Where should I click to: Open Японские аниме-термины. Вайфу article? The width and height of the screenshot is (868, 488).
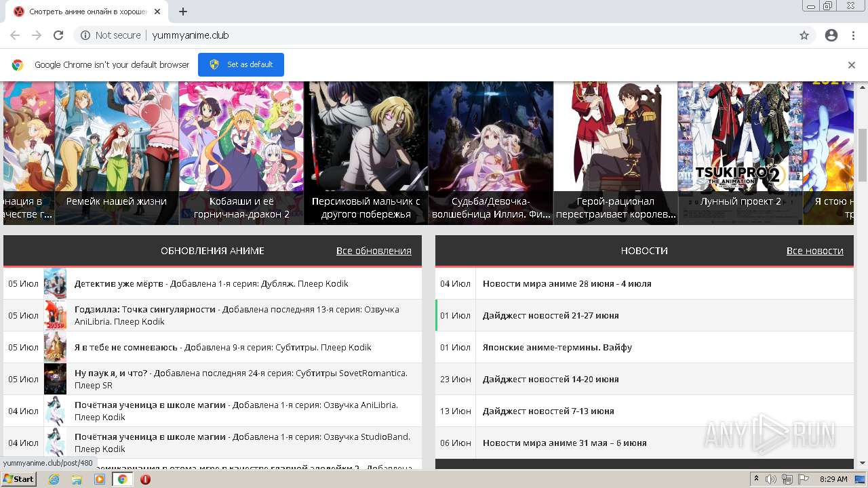[x=557, y=347]
